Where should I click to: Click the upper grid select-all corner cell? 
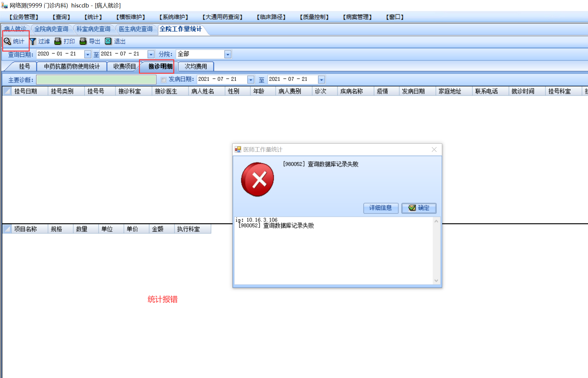click(x=7, y=91)
